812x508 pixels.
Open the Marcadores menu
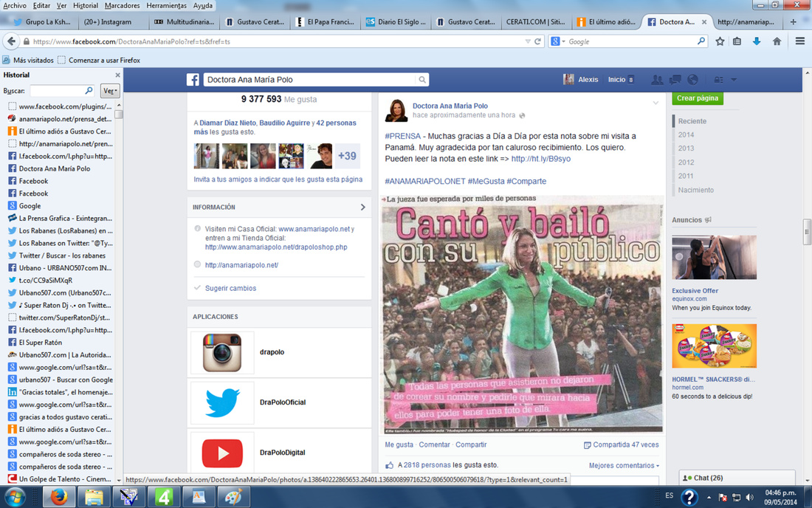coord(123,6)
